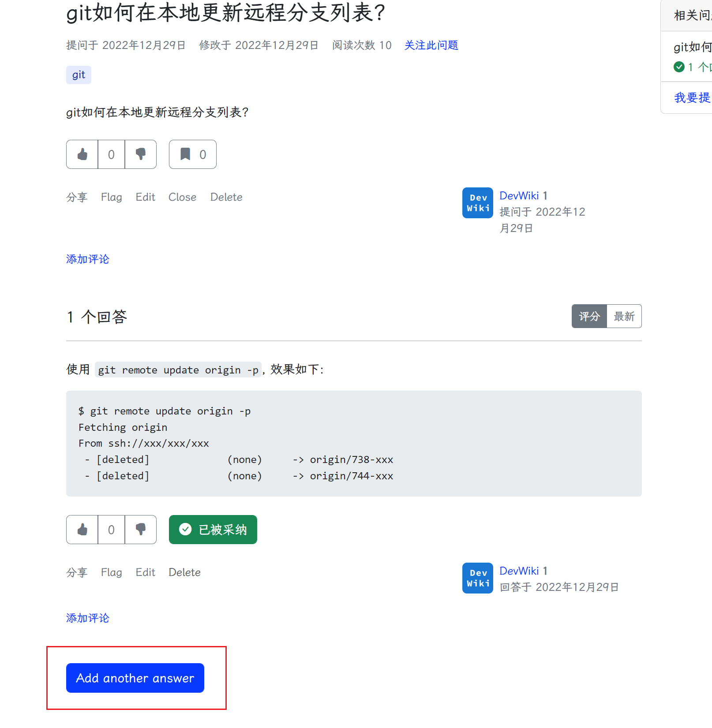Click the Add another answer button
Screen dimensions: 712x728
[x=135, y=678]
